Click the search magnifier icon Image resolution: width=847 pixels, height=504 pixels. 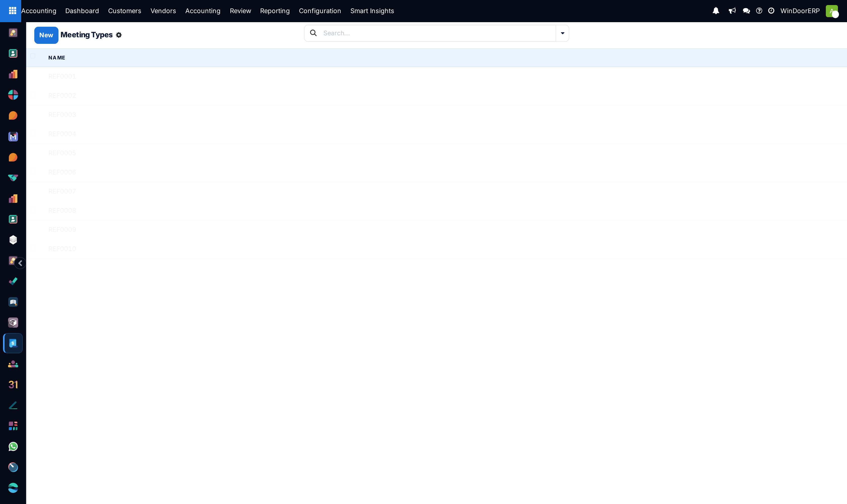point(313,33)
